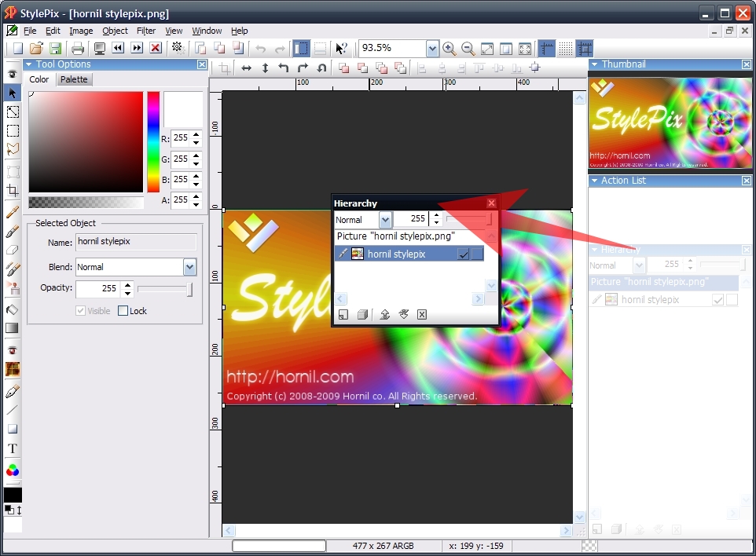Click the Open folder toolbar icon
This screenshot has height=556, width=756.
(x=36, y=48)
